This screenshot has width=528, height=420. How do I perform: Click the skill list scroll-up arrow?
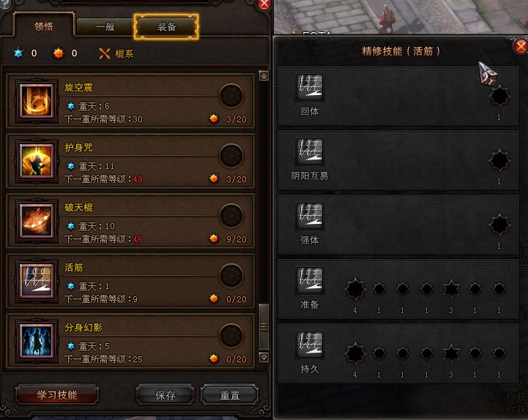point(264,75)
